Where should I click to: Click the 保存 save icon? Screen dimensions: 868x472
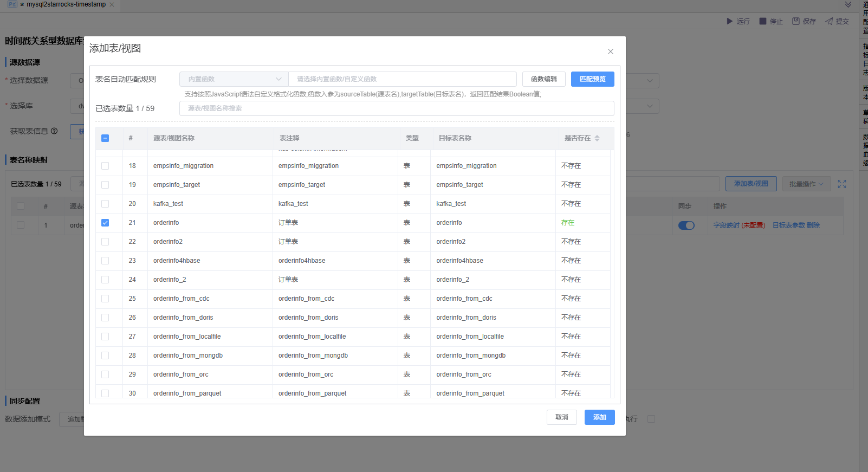click(x=796, y=21)
